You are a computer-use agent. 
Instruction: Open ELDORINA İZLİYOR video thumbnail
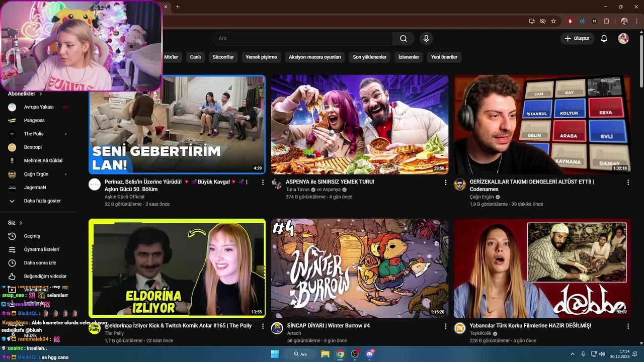(177, 268)
